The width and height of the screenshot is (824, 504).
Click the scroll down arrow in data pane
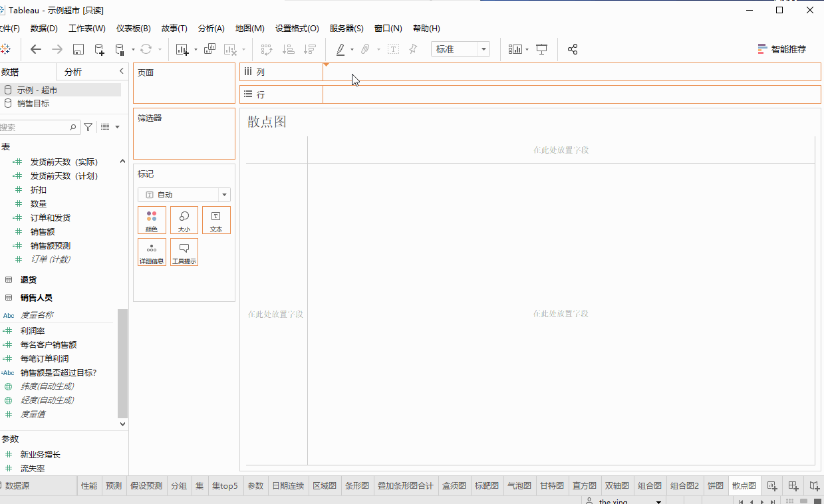[x=122, y=424]
